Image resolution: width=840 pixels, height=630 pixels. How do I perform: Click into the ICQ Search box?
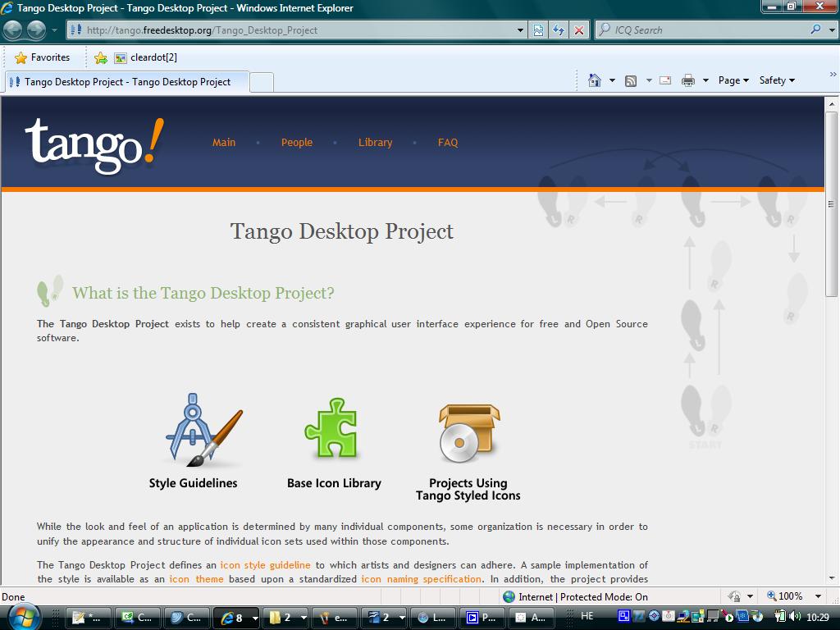[x=701, y=30]
